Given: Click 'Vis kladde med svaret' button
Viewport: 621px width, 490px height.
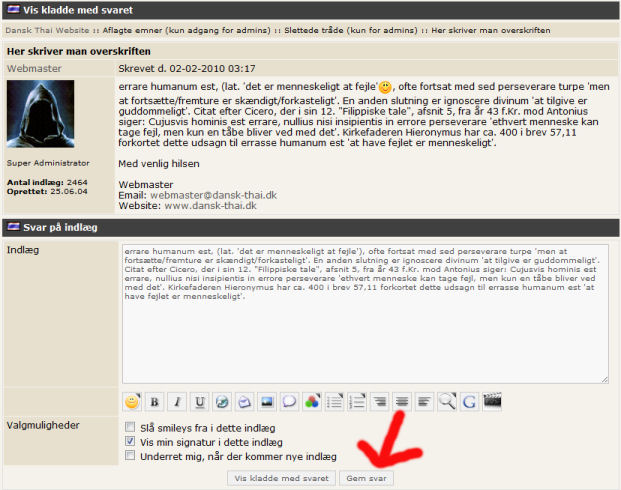Looking at the screenshot, I should (282, 478).
